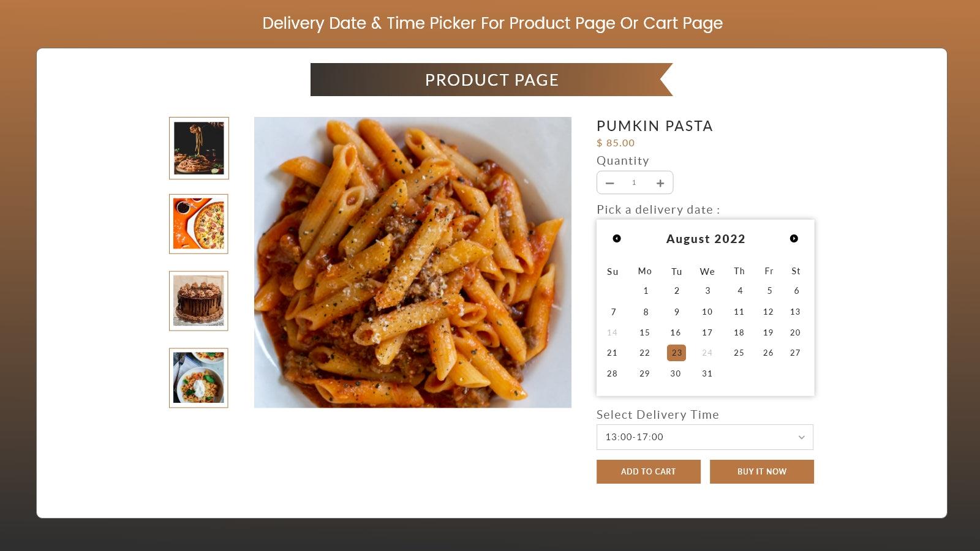Click the August 2022 month header
Screen dimensions: 980x551
pyautogui.click(x=705, y=239)
